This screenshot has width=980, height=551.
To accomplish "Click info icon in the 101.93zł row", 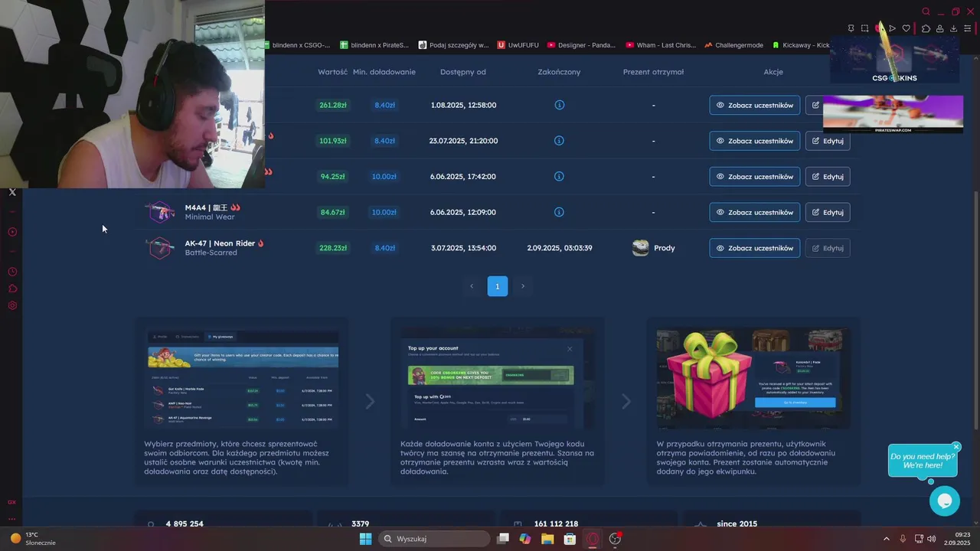I will click(559, 141).
